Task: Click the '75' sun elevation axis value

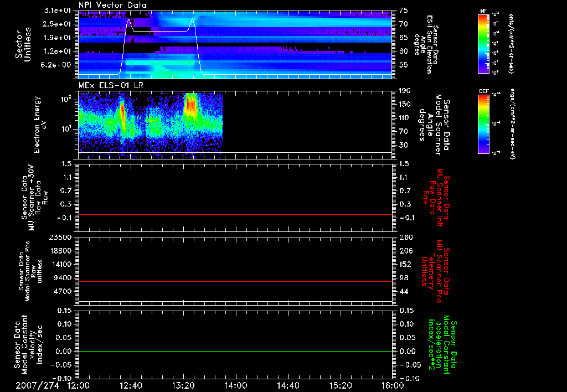Action: (404, 10)
